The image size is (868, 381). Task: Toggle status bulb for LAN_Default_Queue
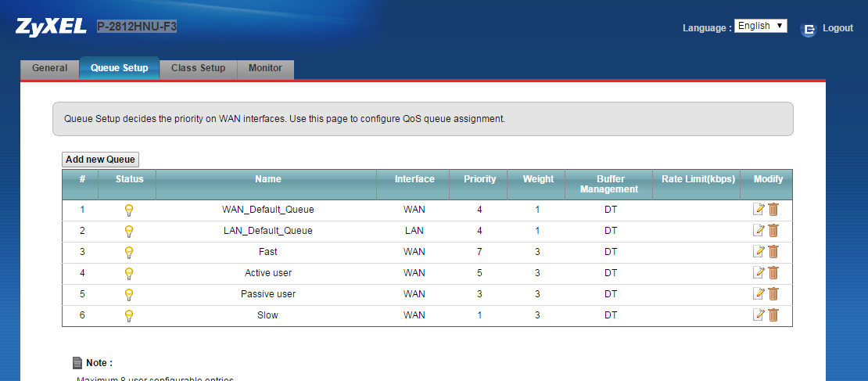(129, 231)
